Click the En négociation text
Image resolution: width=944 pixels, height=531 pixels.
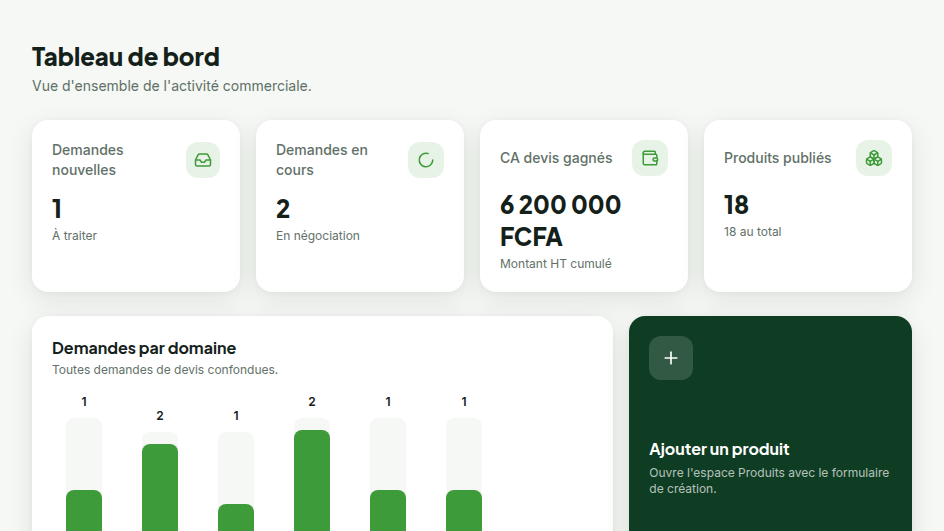pos(318,235)
